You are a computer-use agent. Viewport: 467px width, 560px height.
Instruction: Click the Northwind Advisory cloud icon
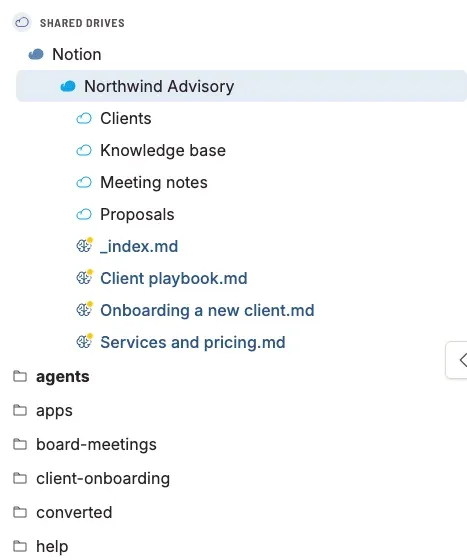(x=68, y=86)
